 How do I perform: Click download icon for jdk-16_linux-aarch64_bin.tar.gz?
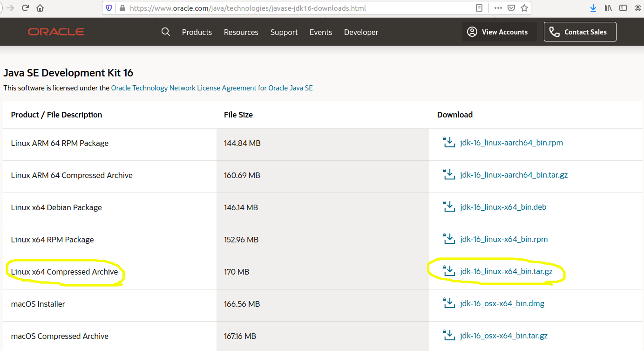click(448, 174)
